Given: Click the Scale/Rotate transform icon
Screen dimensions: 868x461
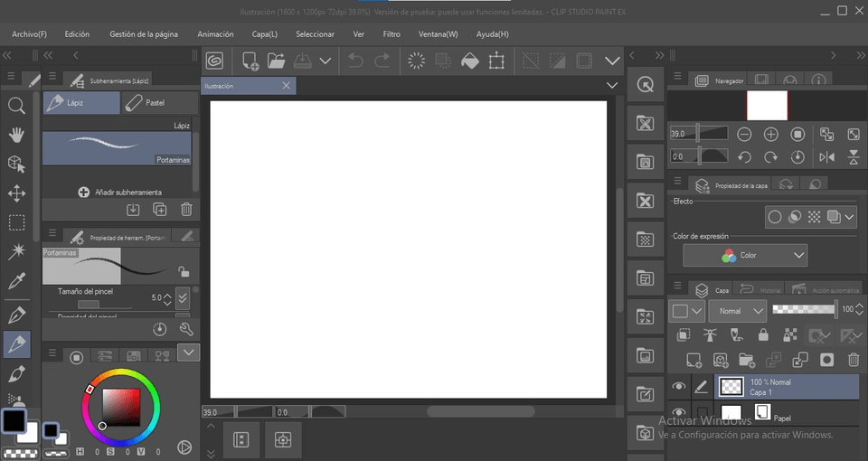Looking at the screenshot, I should [496, 61].
